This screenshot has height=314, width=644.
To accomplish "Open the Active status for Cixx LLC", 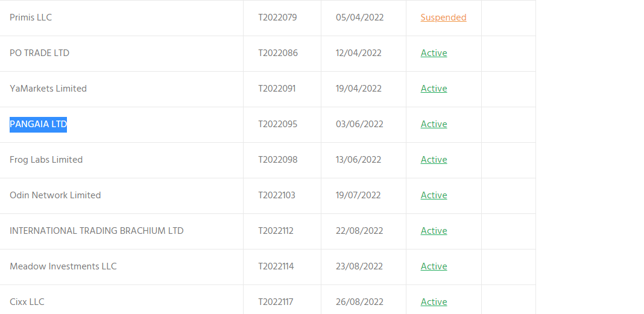I will [434, 302].
